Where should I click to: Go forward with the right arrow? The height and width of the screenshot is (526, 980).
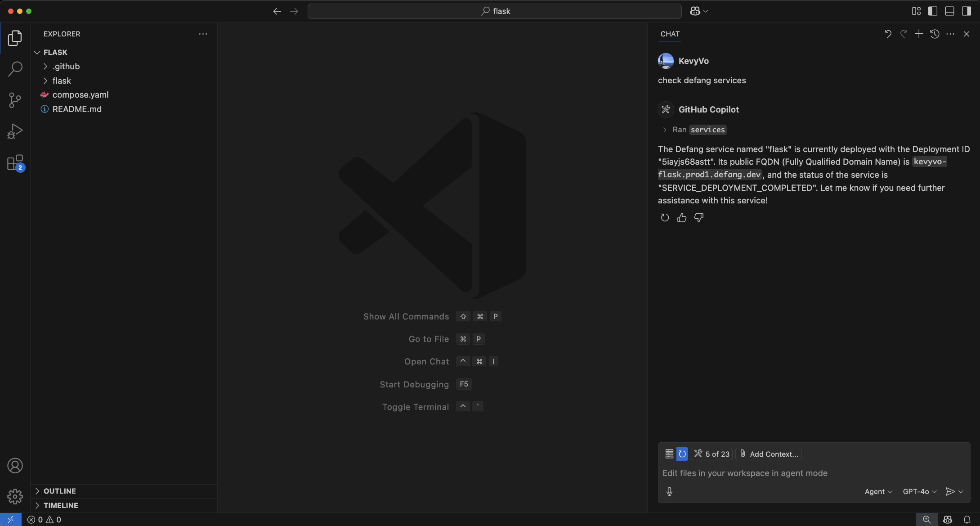coord(294,11)
